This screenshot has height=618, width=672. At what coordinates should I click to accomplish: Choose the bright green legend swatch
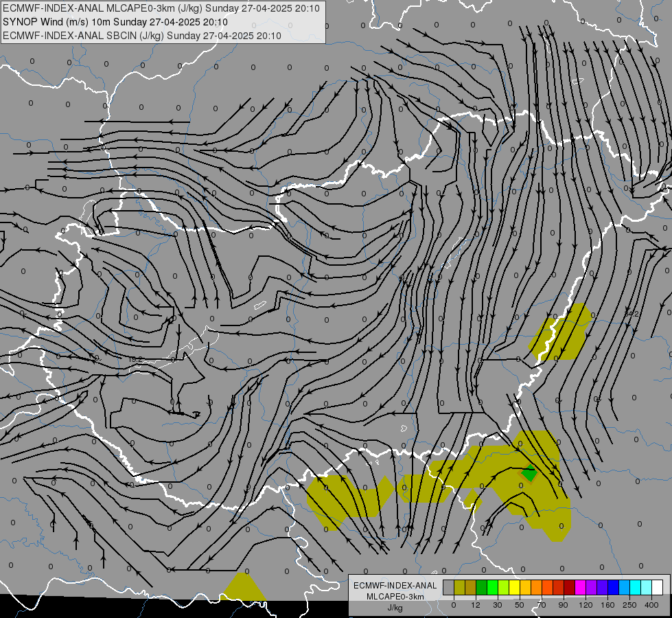(x=492, y=587)
